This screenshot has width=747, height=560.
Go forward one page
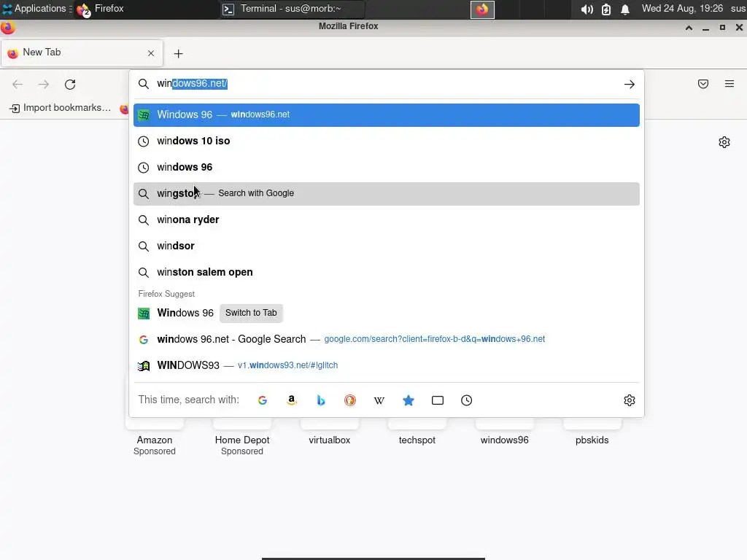coord(44,85)
